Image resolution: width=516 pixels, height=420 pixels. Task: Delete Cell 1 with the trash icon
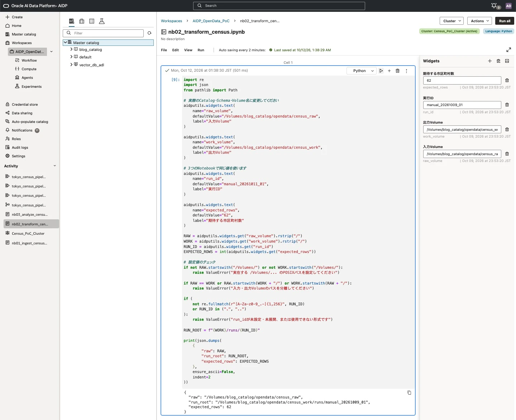(397, 71)
